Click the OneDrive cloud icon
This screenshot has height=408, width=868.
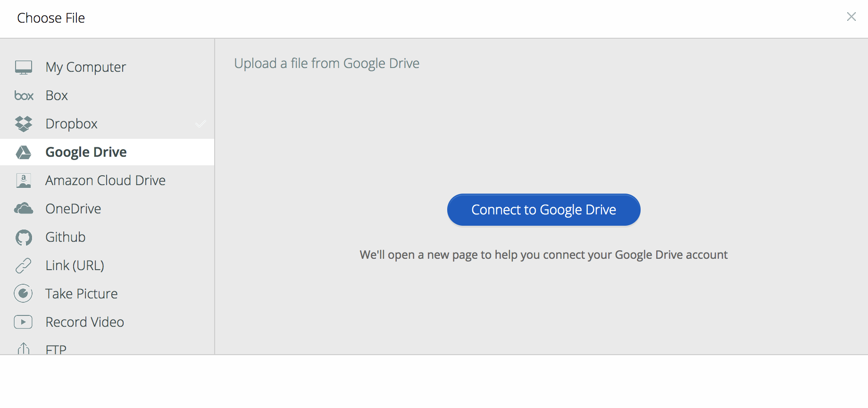tap(24, 209)
